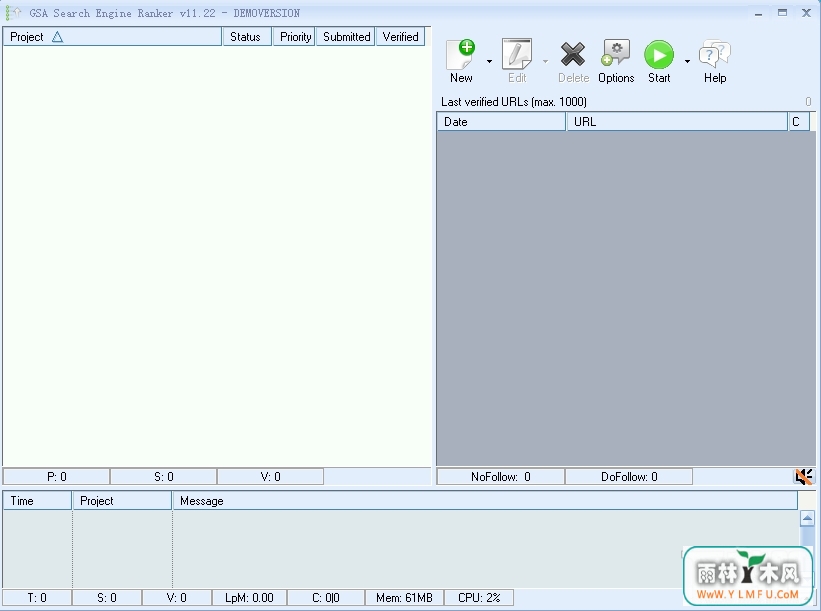Maximize the GSA Search Engine Ranker window

(x=782, y=13)
